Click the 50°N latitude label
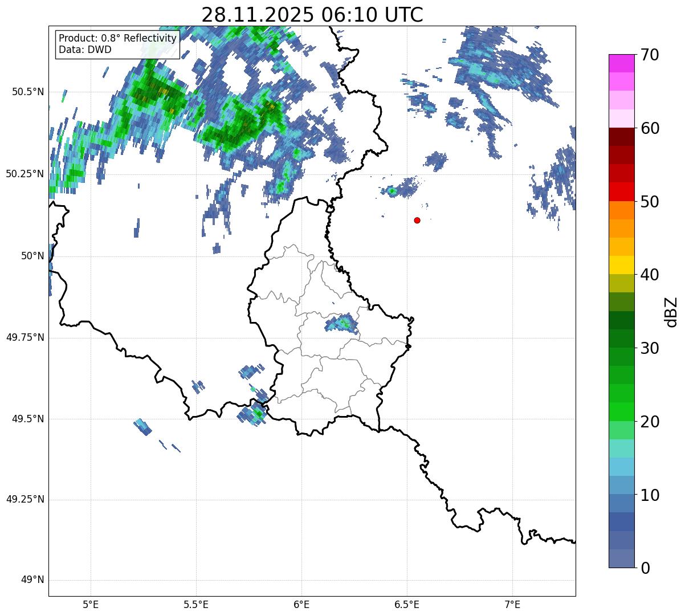The width and height of the screenshot is (685, 616). point(32,256)
